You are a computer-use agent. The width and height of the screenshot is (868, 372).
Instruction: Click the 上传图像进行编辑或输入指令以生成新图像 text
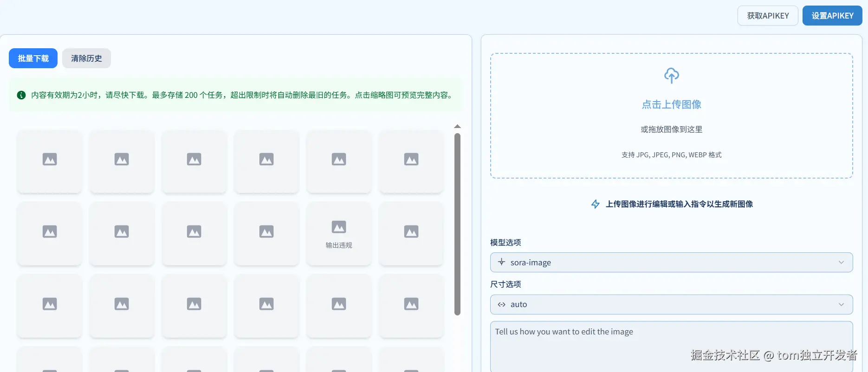pos(679,204)
